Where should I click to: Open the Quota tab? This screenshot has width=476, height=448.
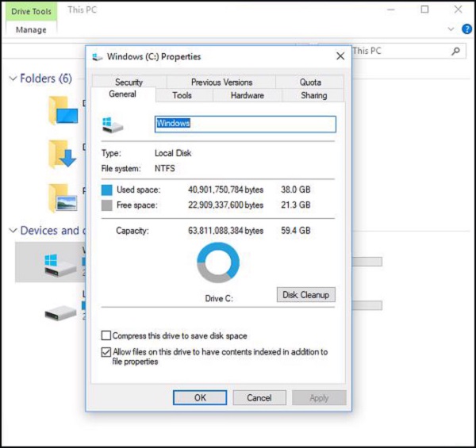pos(310,82)
